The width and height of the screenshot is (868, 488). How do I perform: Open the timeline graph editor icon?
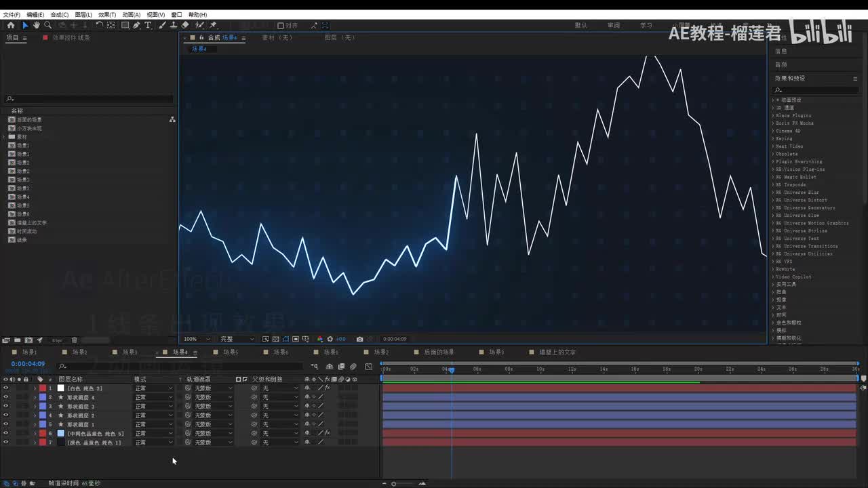tap(368, 367)
